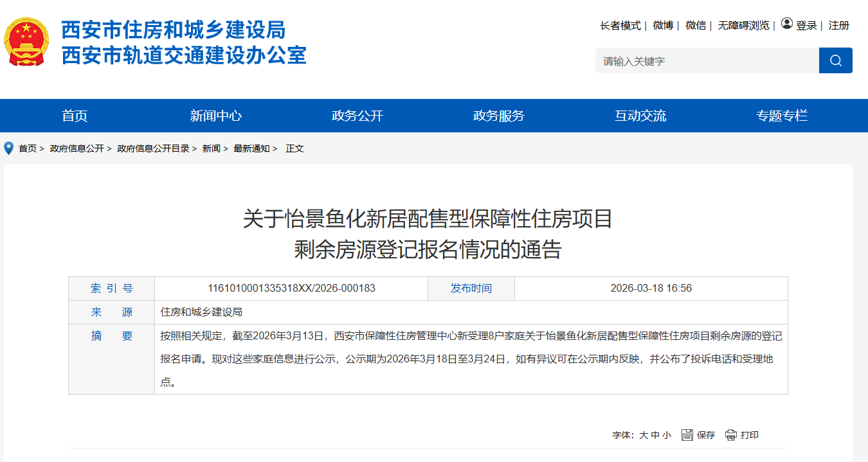Click the printer icon

tap(731, 435)
